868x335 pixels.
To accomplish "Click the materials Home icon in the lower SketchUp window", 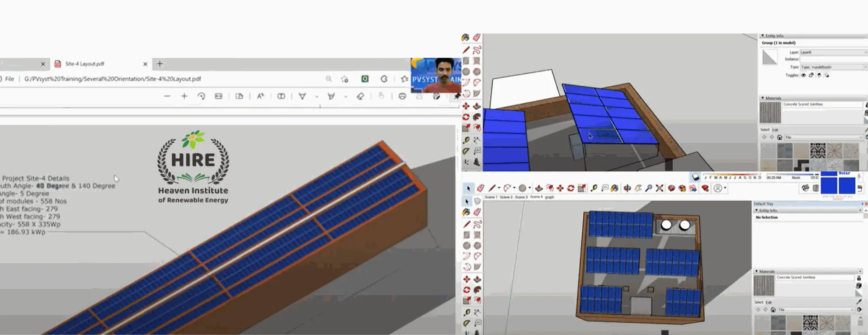I will pyautogui.click(x=773, y=310).
